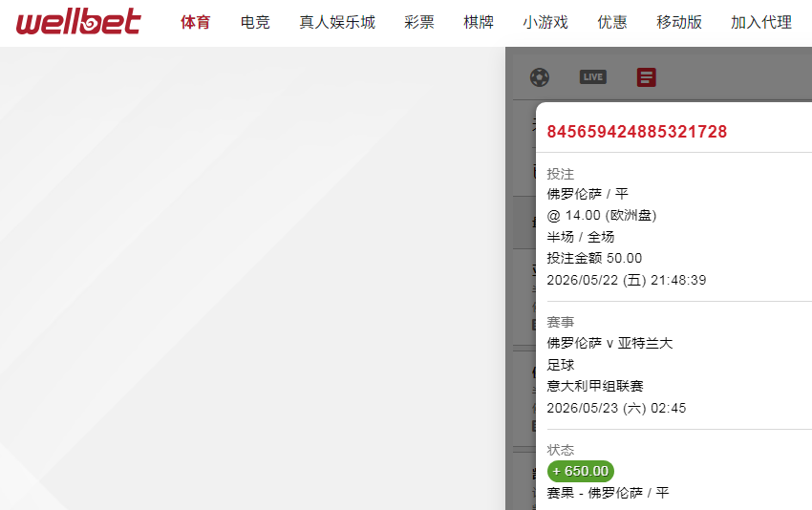Open the LIVE betting icon
812x510 pixels.
pos(593,77)
